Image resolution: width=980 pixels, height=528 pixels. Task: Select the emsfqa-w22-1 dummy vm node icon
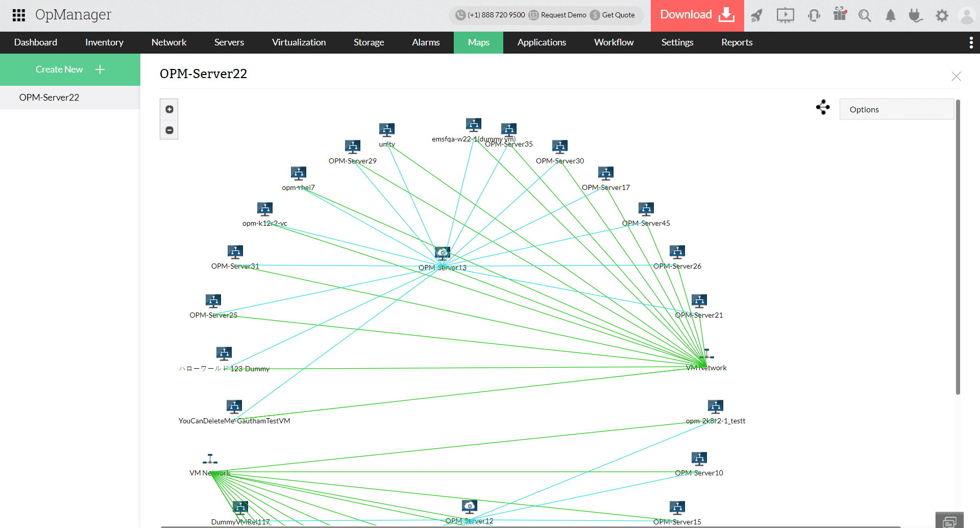pyautogui.click(x=474, y=125)
